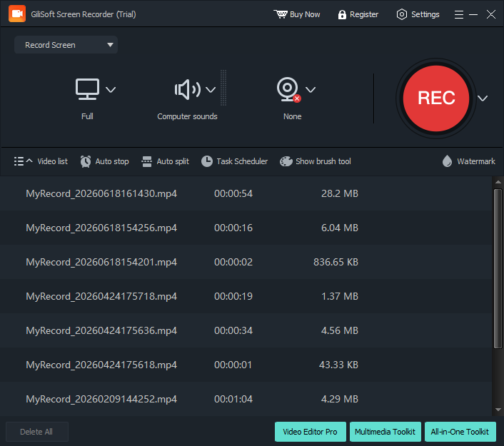Click the scrollbar up arrow

pyautogui.click(x=498, y=182)
